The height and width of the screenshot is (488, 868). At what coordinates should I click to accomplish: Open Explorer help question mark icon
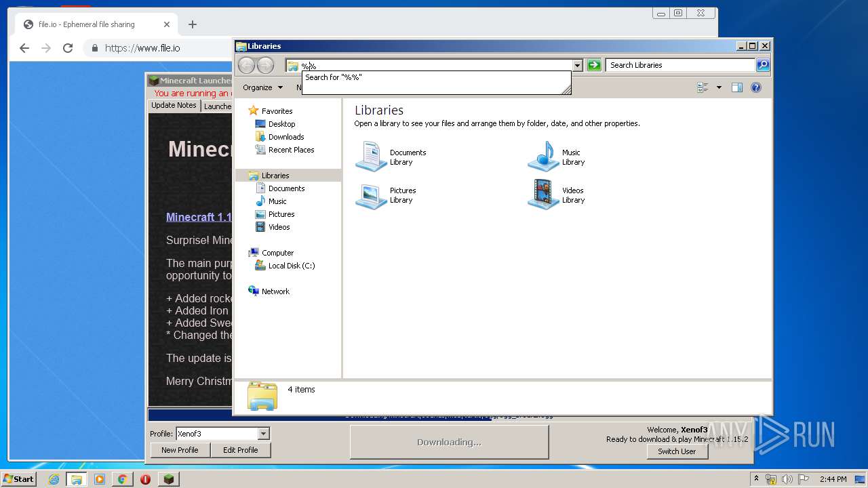756,87
